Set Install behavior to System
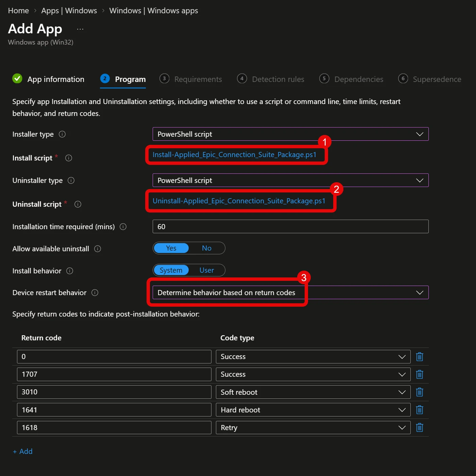This screenshot has height=476, width=476. coord(171,270)
